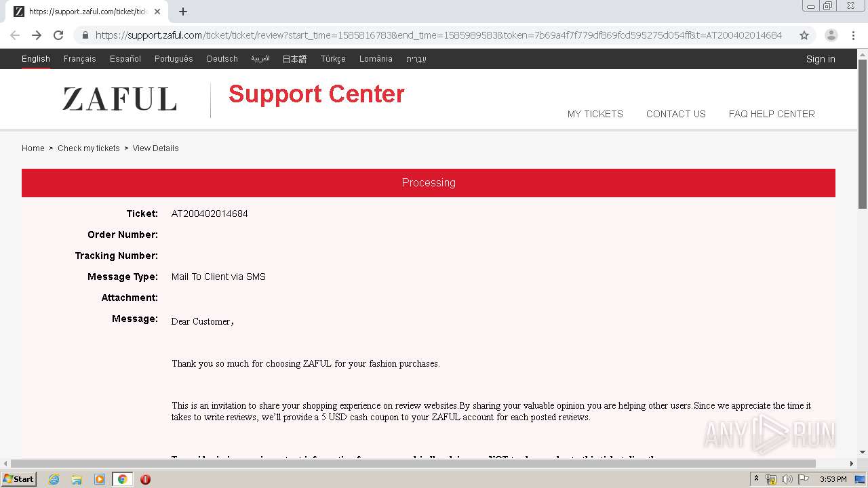
Task: Go back with browser back arrow
Action: click(15, 35)
